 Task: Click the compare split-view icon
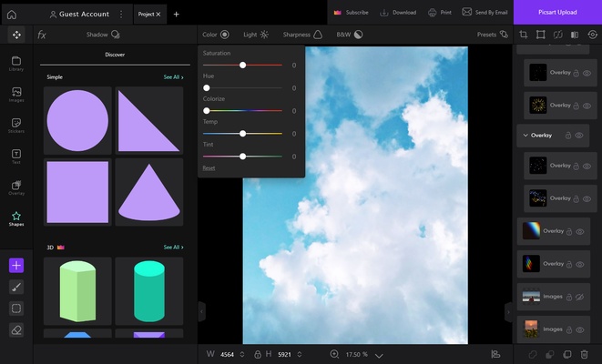(x=575, y=35)
